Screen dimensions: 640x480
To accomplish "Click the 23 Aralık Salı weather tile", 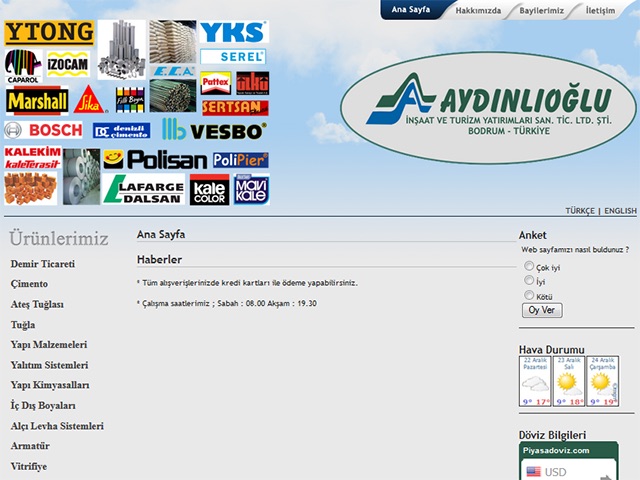I will pos(569,381).
